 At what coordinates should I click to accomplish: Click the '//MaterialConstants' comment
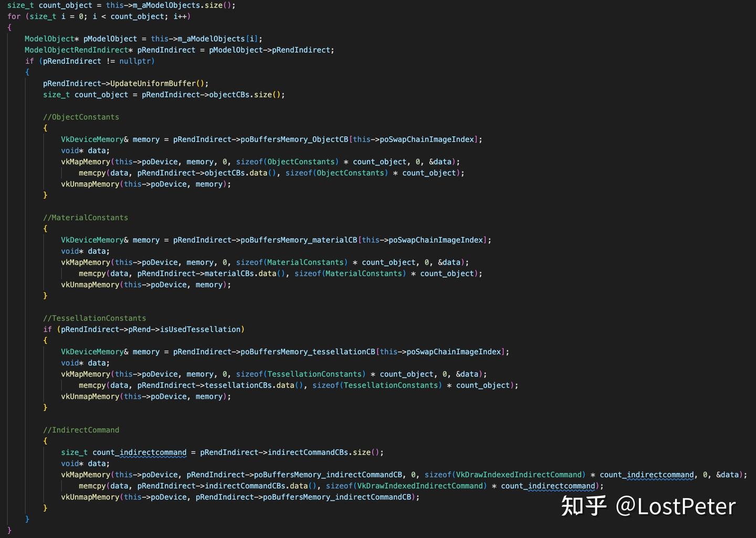[86, 217]
